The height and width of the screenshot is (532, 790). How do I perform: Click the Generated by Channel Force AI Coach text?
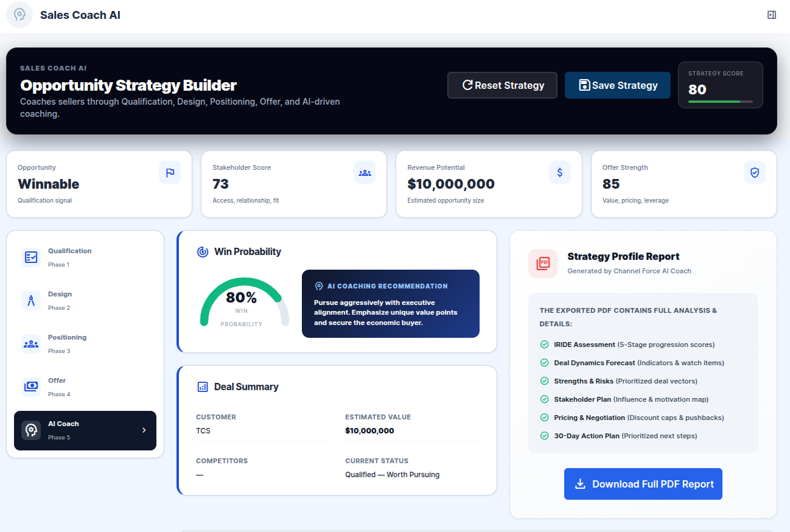[629, 271]
